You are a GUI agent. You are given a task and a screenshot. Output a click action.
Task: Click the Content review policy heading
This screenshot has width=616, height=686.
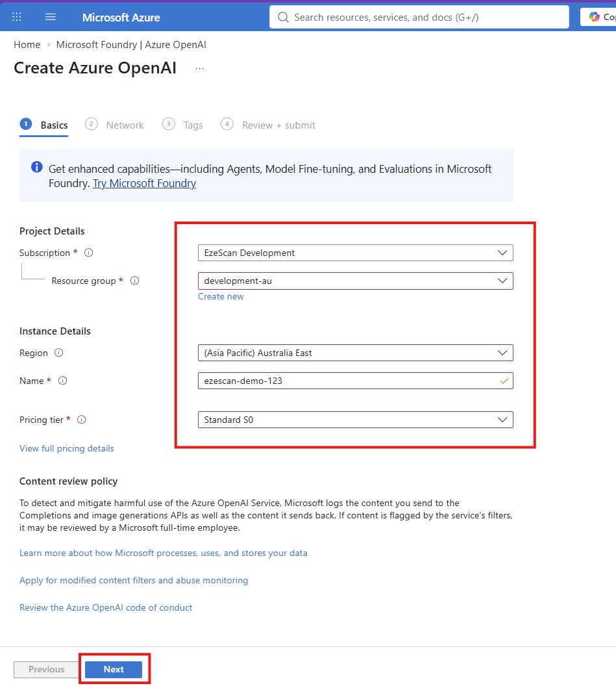(x=68, y=481)
